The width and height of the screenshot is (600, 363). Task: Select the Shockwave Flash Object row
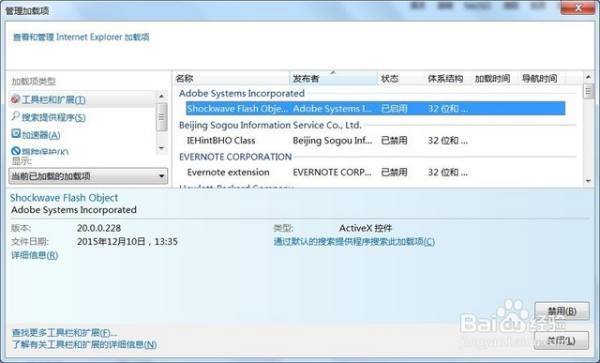pos(375,109)
